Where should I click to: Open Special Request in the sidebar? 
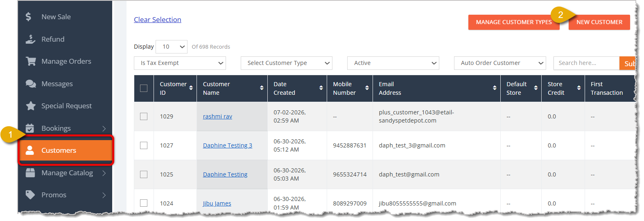click(x=66, y=106)
